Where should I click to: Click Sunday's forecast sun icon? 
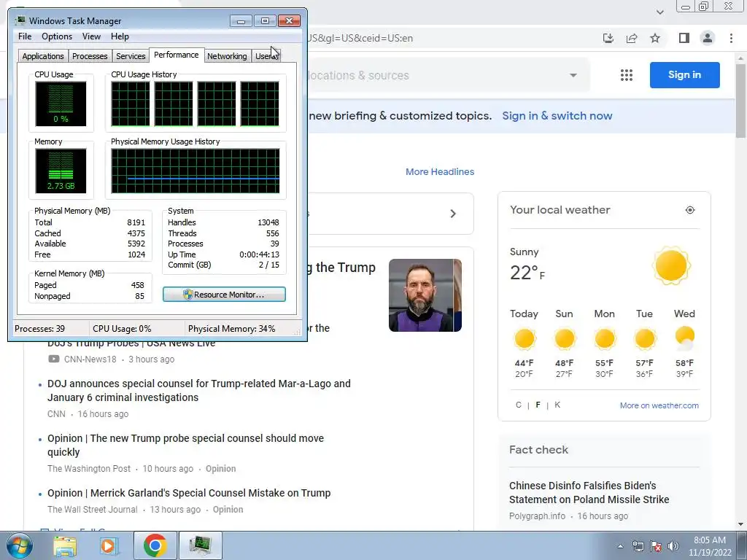click(565, 339)
